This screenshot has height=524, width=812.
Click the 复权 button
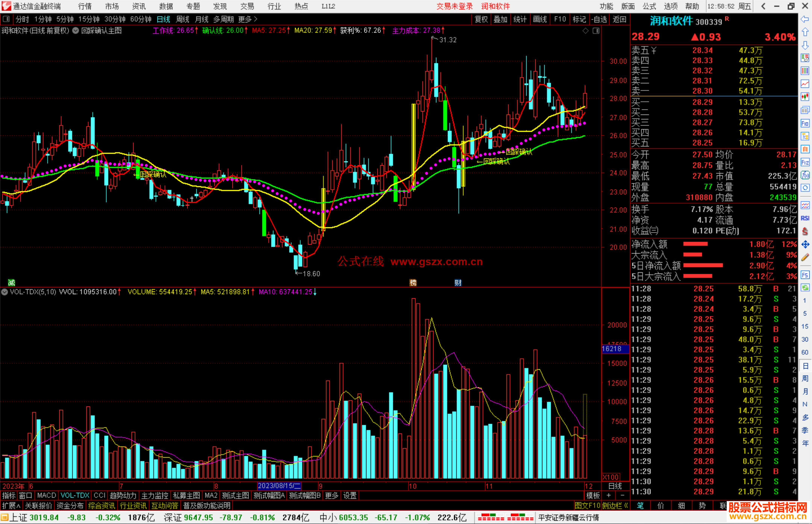481,19
